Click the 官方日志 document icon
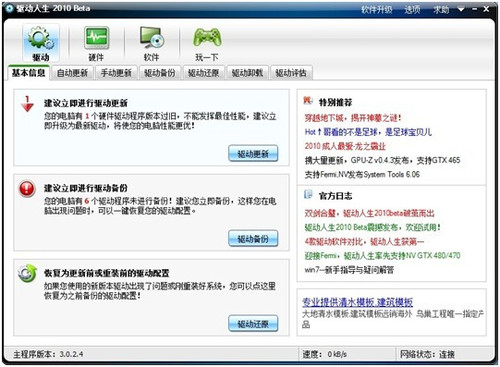The image size is (500, 367). coord(308,194)
